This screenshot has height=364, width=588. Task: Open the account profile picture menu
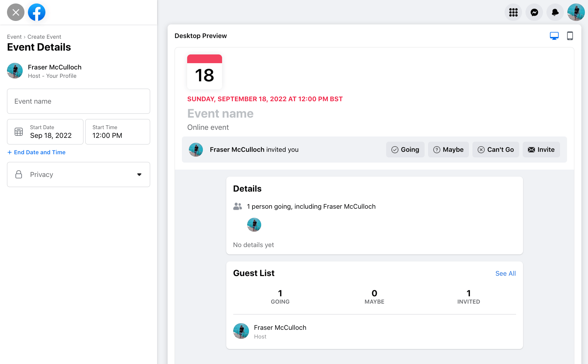coord(576,12)
